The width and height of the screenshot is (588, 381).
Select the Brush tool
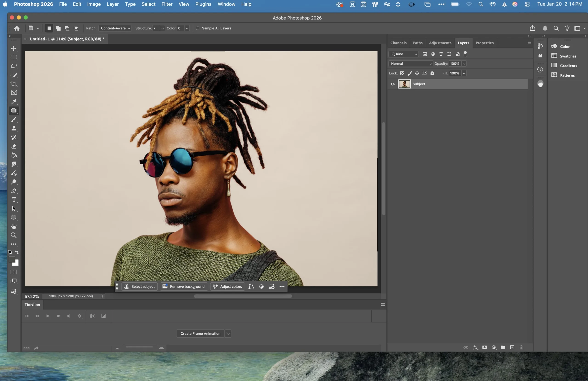point(14,120)
